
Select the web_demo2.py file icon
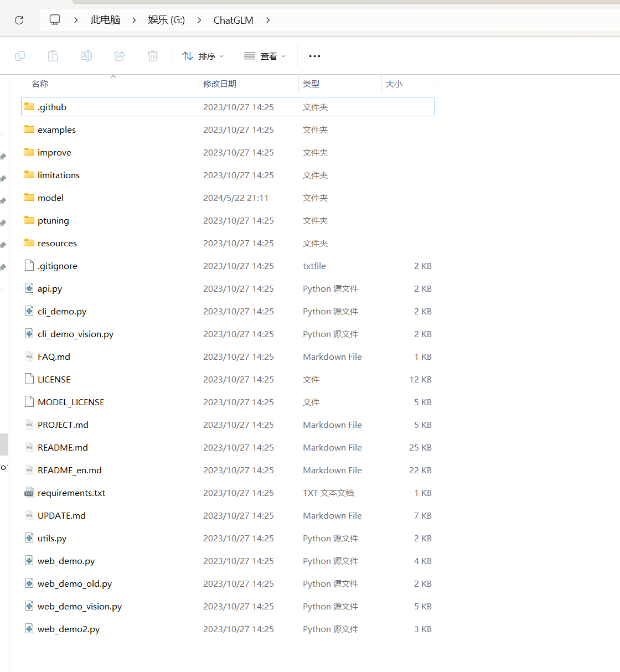tap(29, 628)
